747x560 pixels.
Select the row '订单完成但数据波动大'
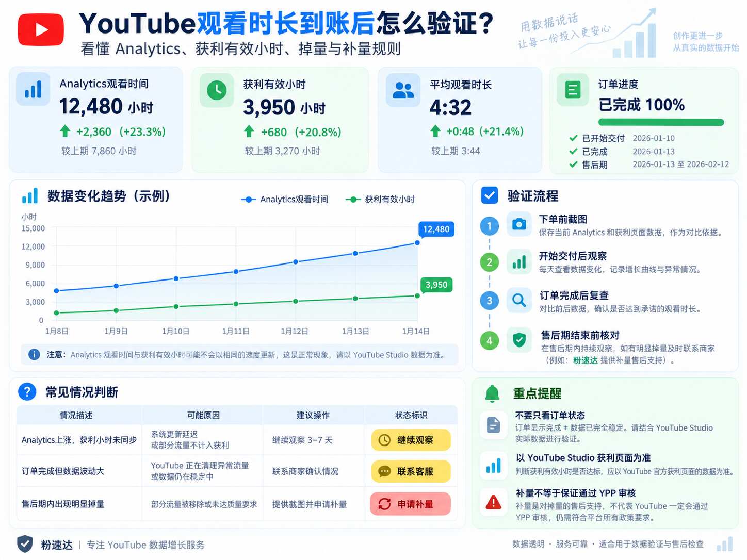pyautogui.click(x=237, y=471)
